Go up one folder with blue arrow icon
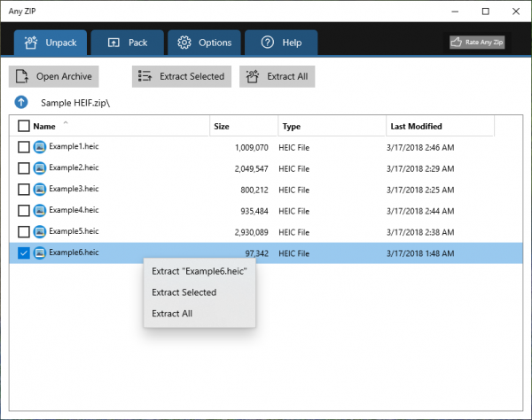Viewport: 532px width, 420px height. tap(21, 102)
